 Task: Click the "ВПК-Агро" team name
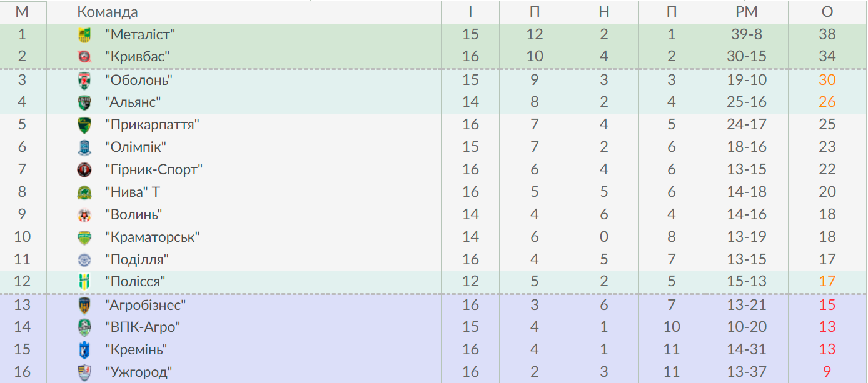(143, 327)
